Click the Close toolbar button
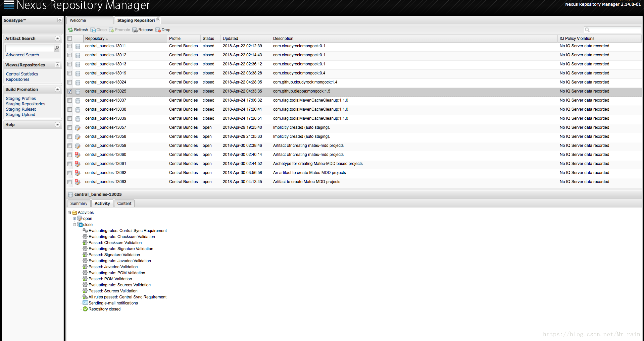Viewport: 644px width, 341px height. point(99,30)
